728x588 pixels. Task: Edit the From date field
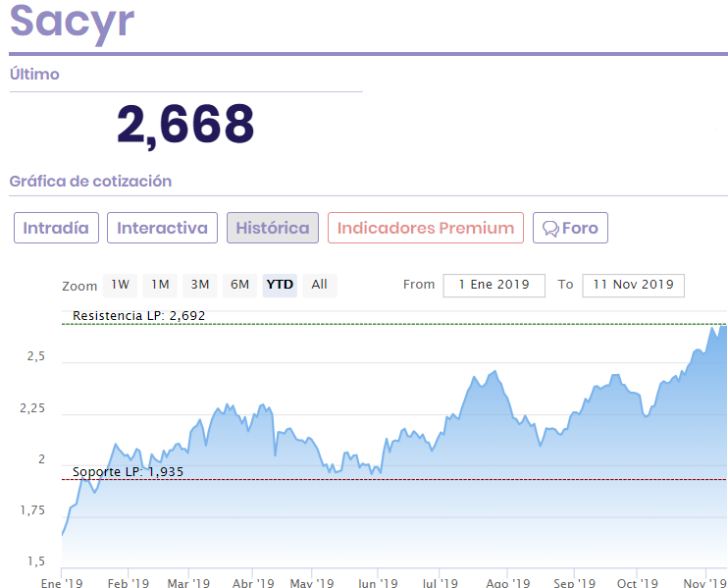(494, 286)
